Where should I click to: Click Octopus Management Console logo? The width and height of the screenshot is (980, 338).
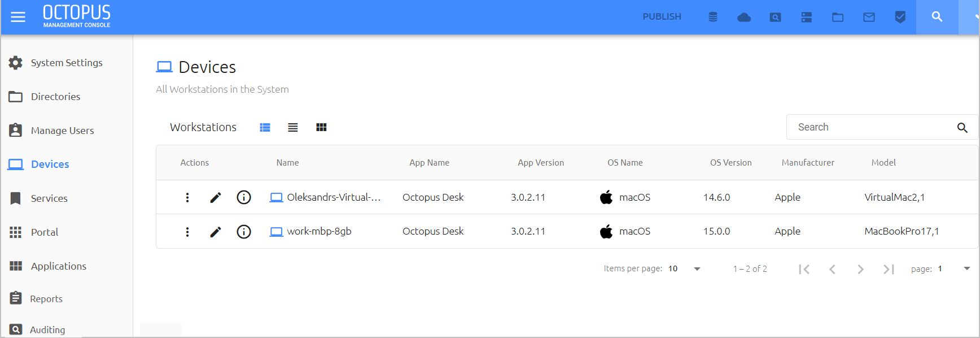(x=77, y=16)
